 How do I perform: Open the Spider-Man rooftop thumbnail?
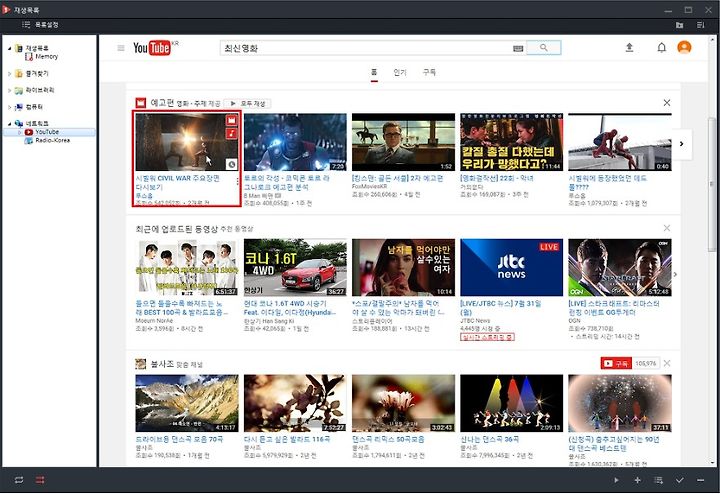(620, 142)
